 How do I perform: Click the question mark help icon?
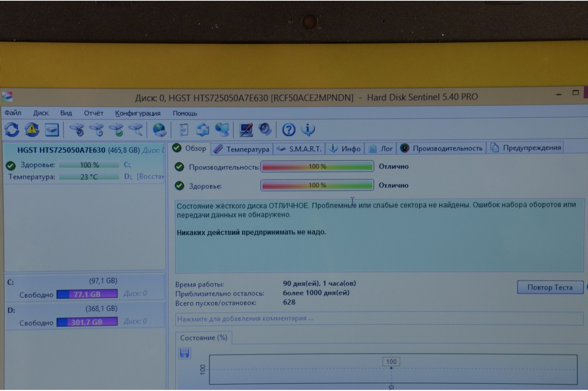point(289,130)
